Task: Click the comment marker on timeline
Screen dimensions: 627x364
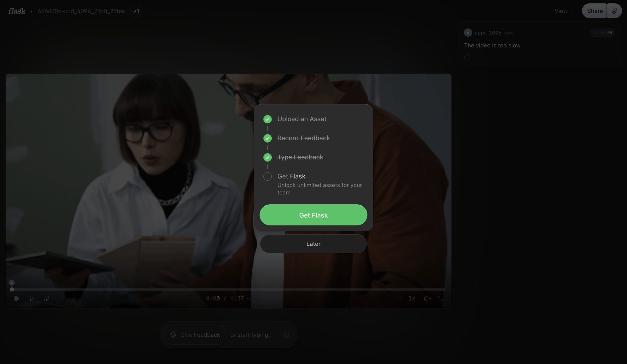Action: coord(12,283)
